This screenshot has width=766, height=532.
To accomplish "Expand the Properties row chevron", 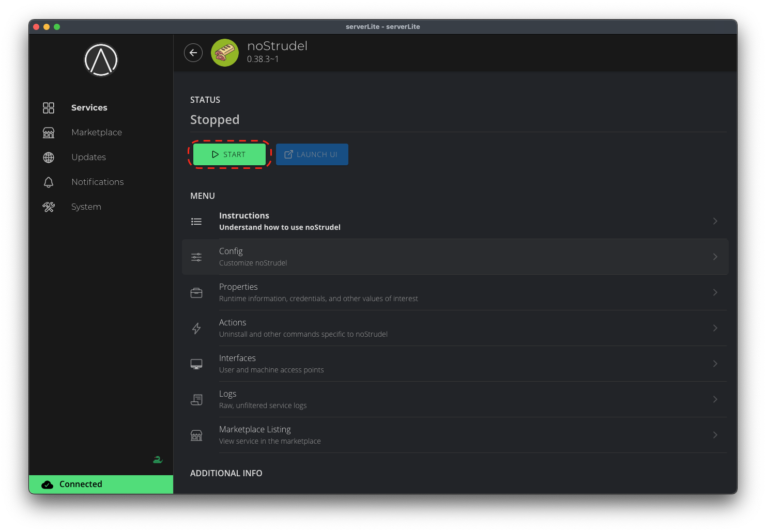I will 715,292.
